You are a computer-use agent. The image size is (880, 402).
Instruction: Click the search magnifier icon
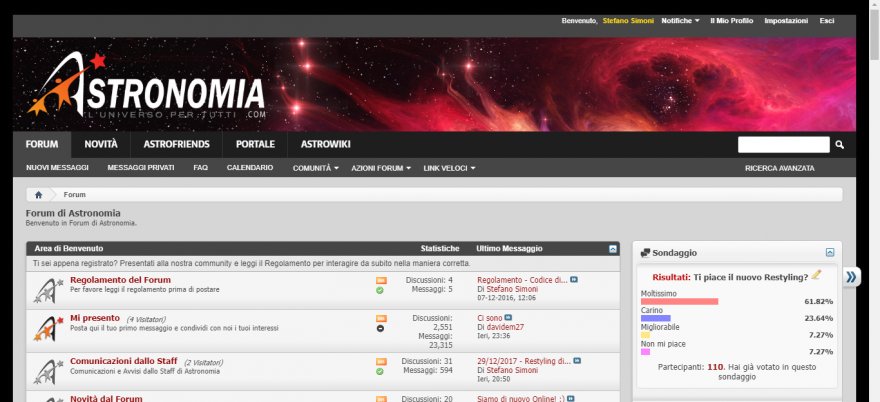click(840, 145)
